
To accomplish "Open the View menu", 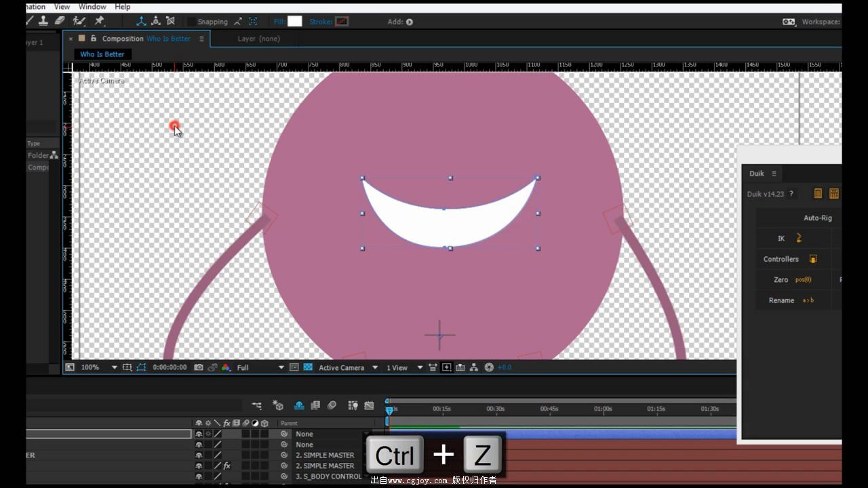I will [62, 7].
